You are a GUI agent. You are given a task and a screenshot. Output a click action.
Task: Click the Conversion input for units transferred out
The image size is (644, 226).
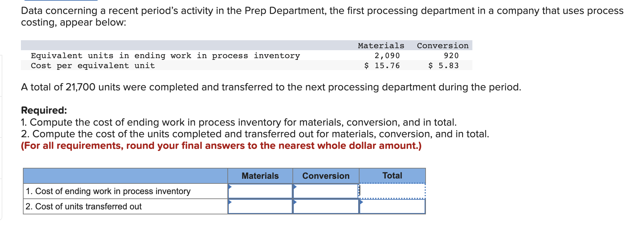[x=326, y=206]
